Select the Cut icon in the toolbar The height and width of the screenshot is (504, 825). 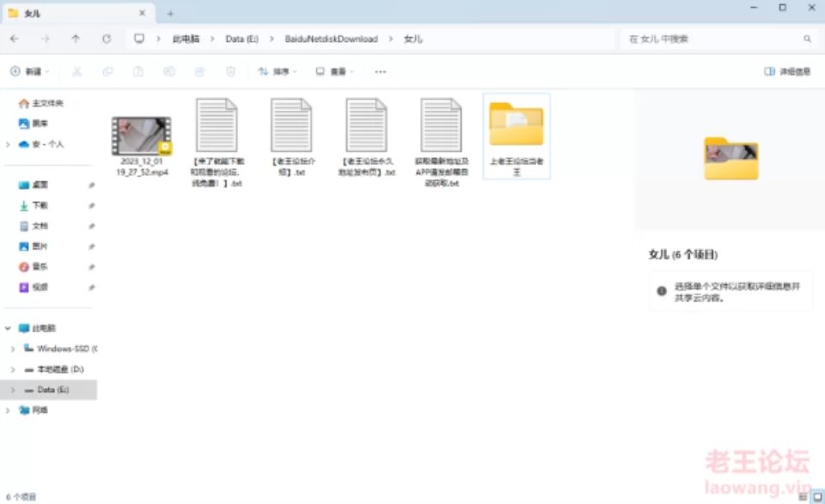tap(76, 71)
